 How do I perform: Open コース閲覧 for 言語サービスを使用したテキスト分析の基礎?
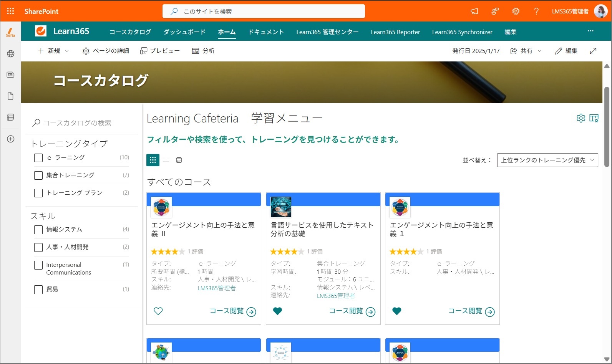pyautogui.click(x=352, y=311)
